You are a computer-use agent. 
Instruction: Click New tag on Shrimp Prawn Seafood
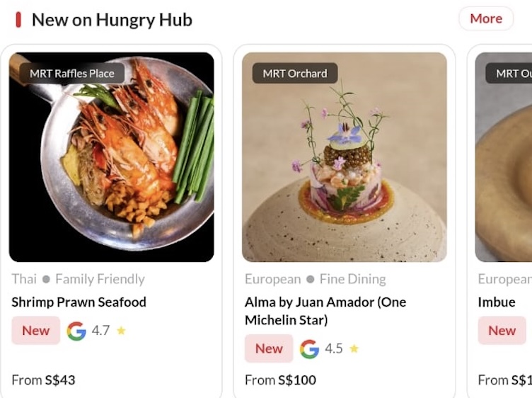pyautogui.click(x=36, y=331)
